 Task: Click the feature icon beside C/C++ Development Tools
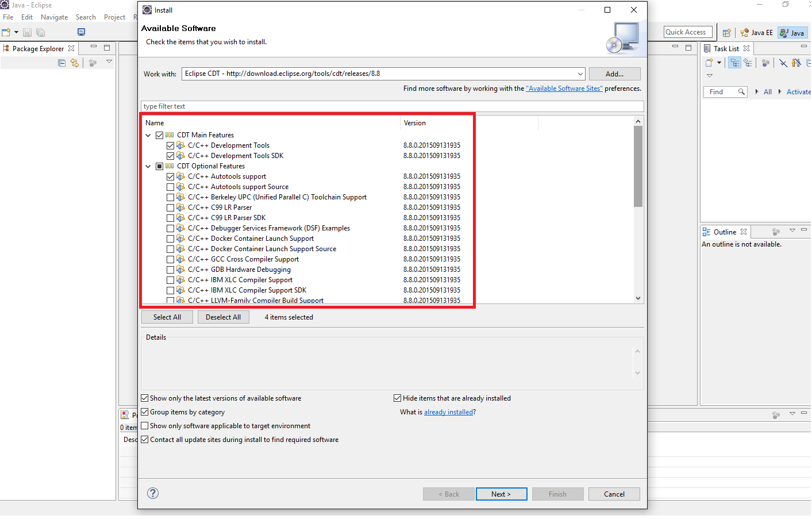pyautogui.click(x=180, y=145)
